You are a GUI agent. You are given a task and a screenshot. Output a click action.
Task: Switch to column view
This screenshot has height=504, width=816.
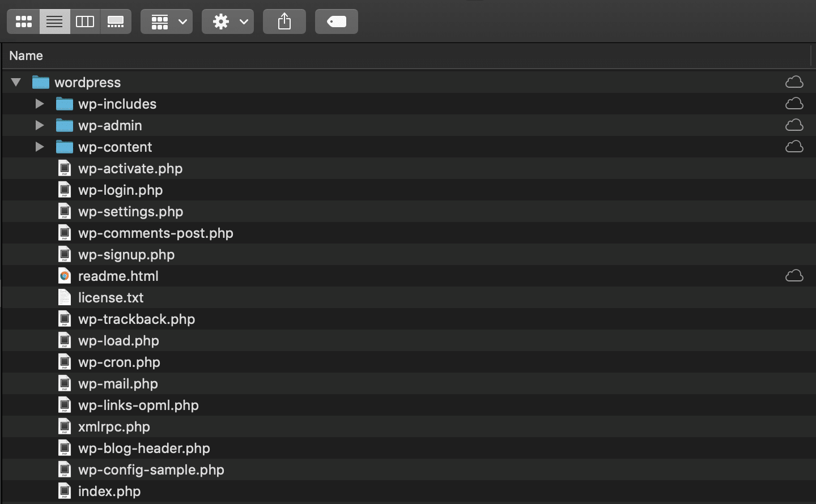point(85,21)
